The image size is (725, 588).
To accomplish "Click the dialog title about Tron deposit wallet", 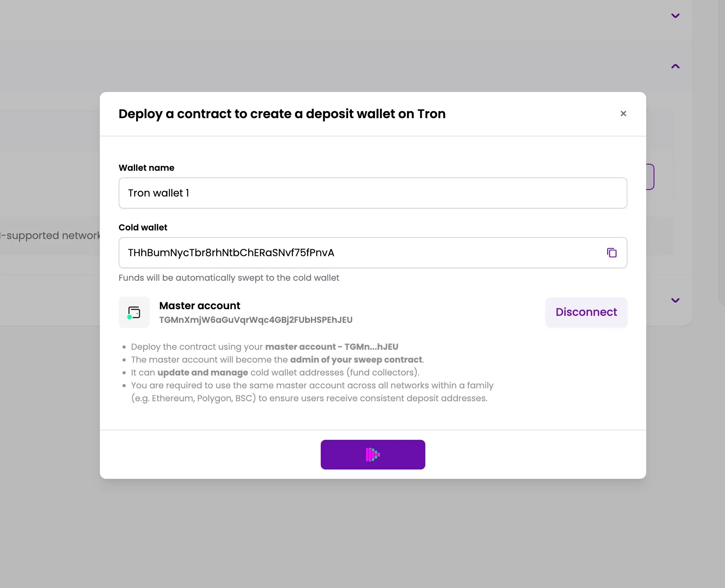I will click(282, 114).
